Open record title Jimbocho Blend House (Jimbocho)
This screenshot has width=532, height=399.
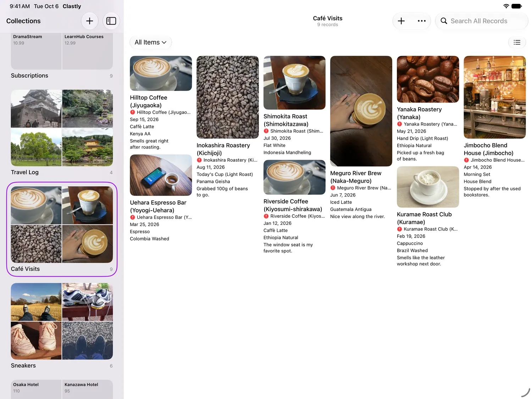click(489, 149)
